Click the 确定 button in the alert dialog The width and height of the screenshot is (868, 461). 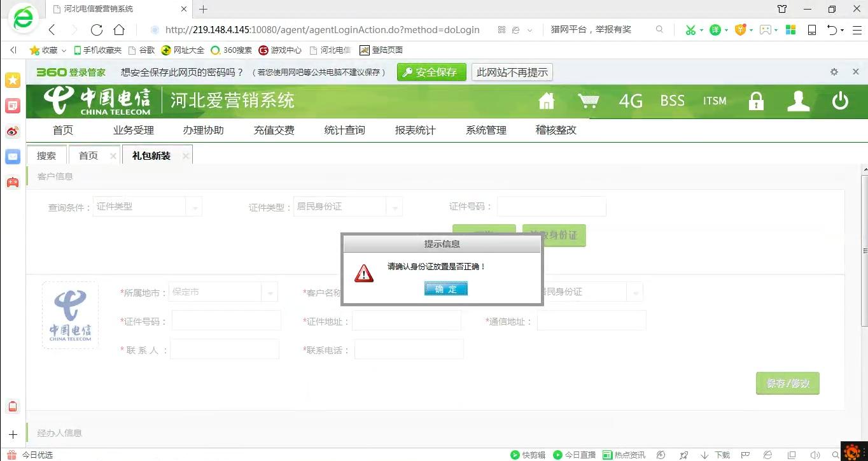pyautogui.click(x=445, y=288)
